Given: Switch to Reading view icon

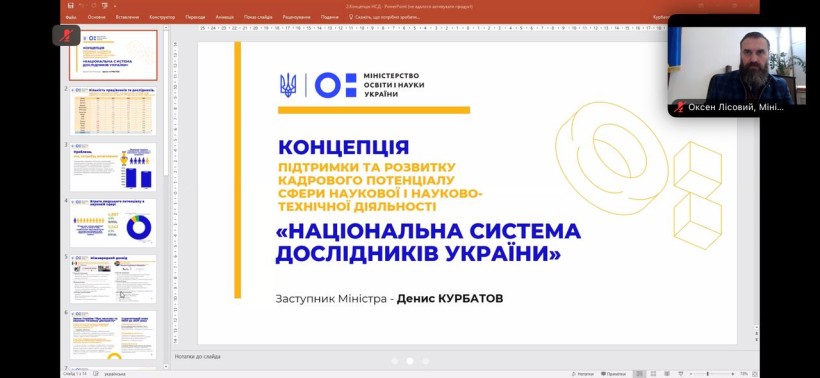Looking at the screenshot, I should [x=668, y=374].
